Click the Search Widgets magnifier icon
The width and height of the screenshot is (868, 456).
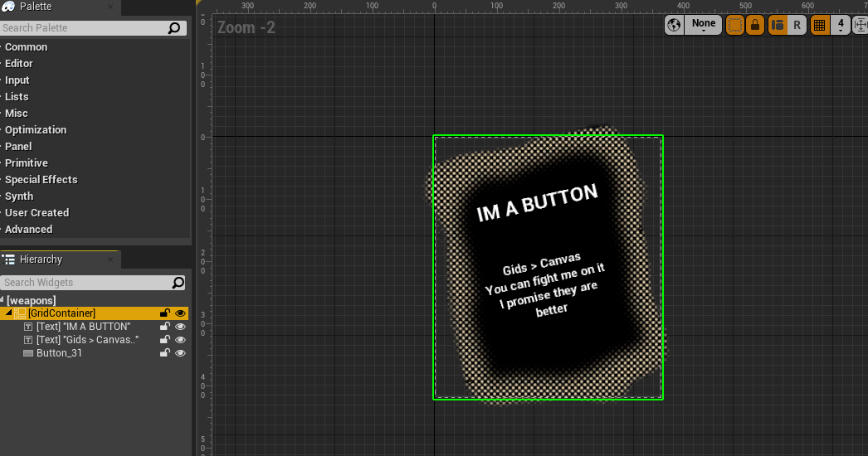click(178, 283)
